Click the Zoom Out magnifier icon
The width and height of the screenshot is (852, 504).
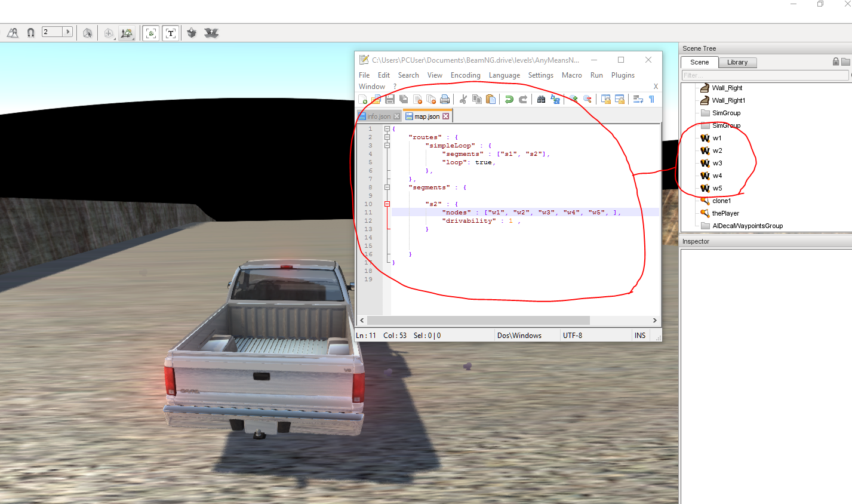(x=587, y=99)
